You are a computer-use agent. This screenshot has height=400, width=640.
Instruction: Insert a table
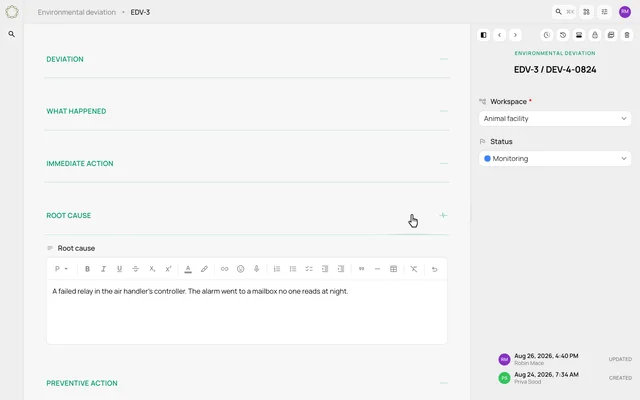pos(393,269)
